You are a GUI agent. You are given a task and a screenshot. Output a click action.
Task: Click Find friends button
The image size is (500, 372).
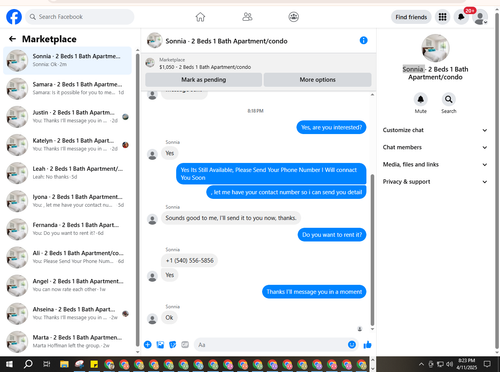[411, 17]
